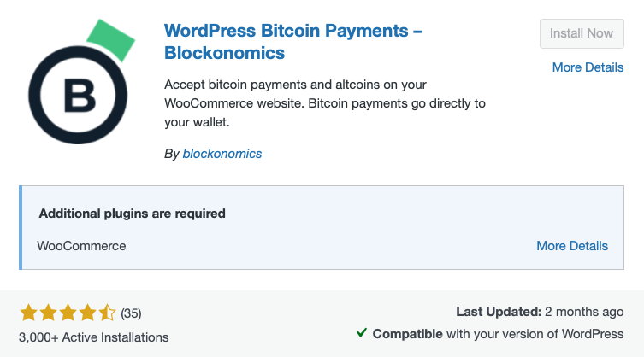Image resolution: width=644 pixels, height=357 pixels.
Task: Click the half-filled fifth rating star
Action: [106, 313]
